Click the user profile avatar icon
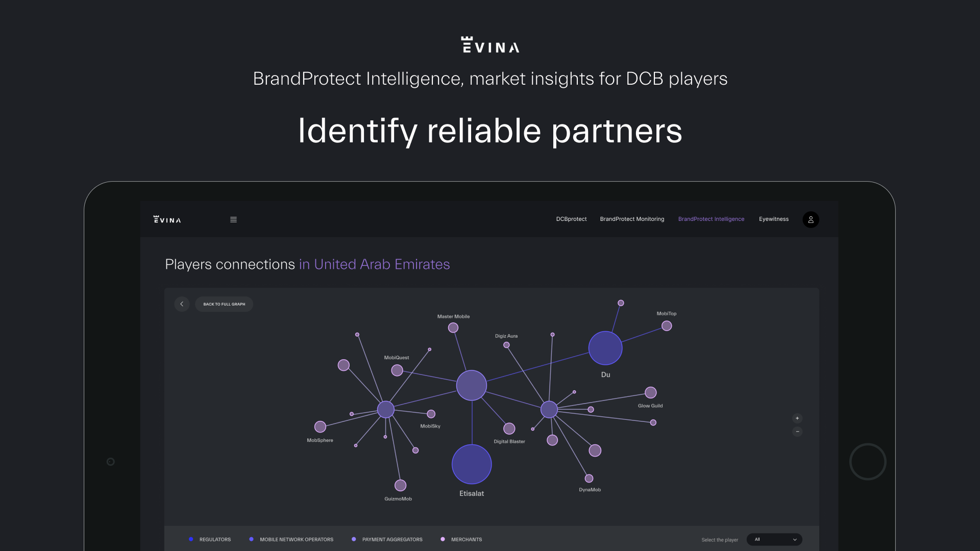The image size is (980, 551). point(811,220)
